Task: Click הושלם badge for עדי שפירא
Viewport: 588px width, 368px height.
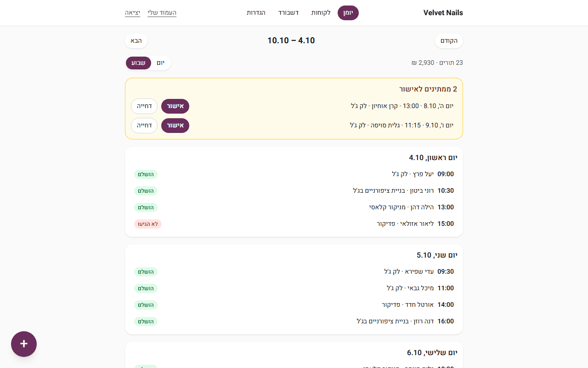Action: [x=146, y=272]
